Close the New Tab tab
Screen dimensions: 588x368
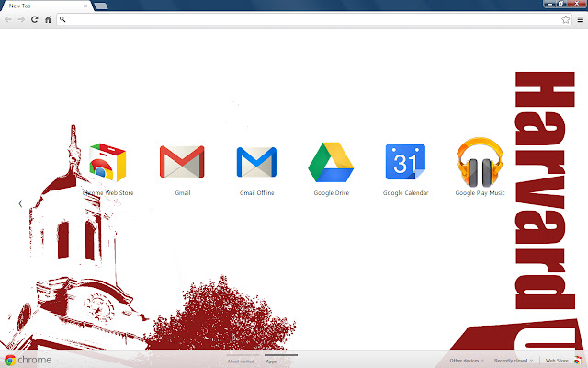tap(85, 6)
